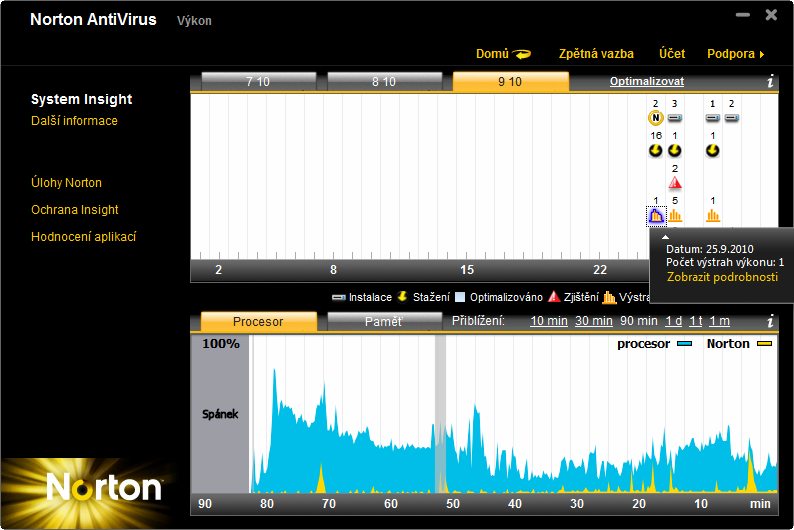Select the 9 10 month tab
794x530 pixels.
click(510, 81)
